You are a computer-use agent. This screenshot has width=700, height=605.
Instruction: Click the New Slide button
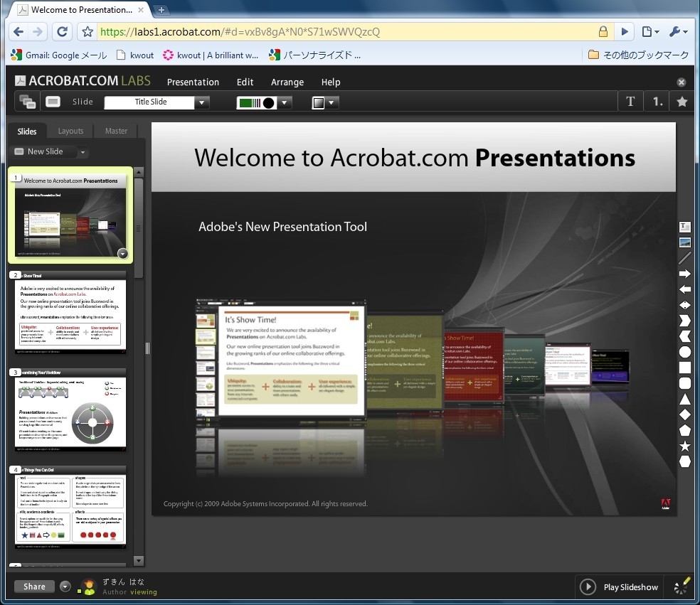coord(45,151)
